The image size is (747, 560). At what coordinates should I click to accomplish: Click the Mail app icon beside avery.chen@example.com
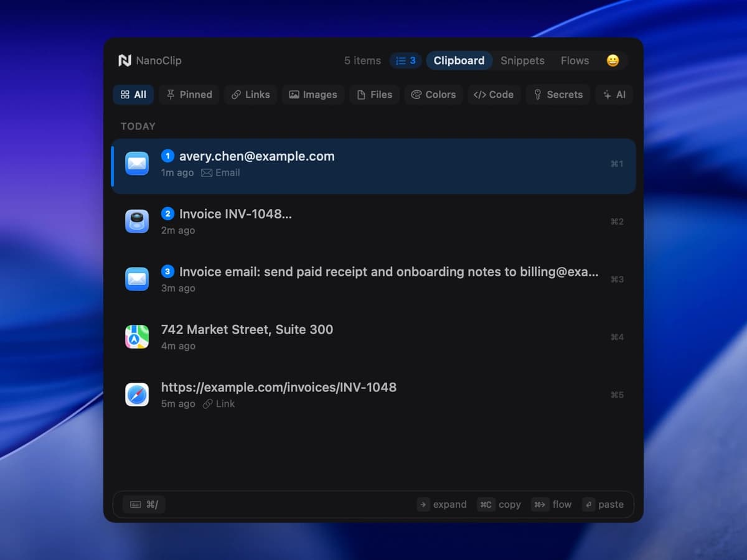[x=137, y=164]
